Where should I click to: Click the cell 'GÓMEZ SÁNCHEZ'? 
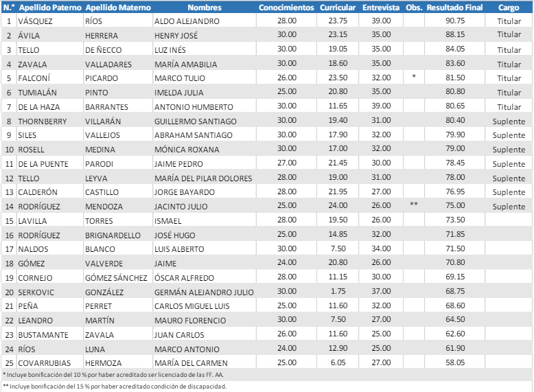pos(116,278)
